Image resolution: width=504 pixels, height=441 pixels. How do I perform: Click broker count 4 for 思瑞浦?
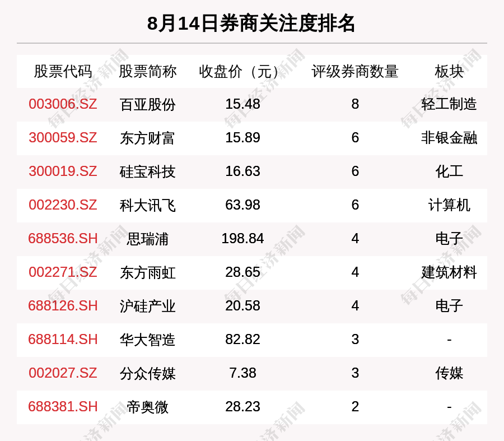click(x=355, y=239)
